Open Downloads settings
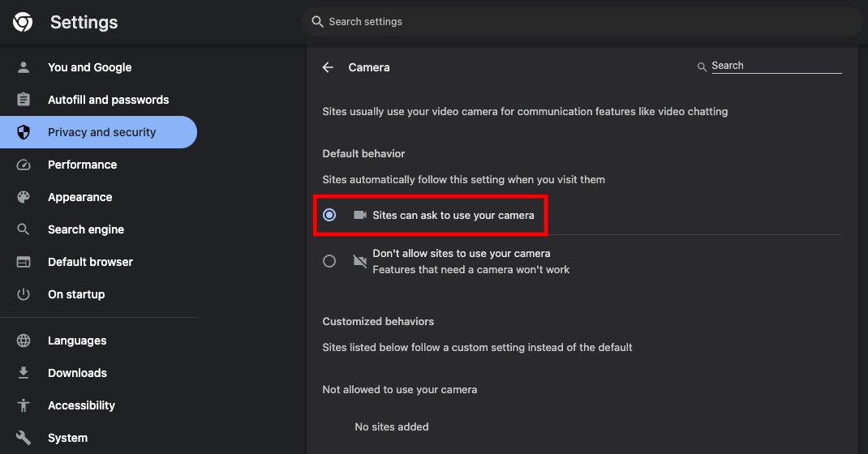The width and height of the screenshot is (868, 454). point(98,373)
